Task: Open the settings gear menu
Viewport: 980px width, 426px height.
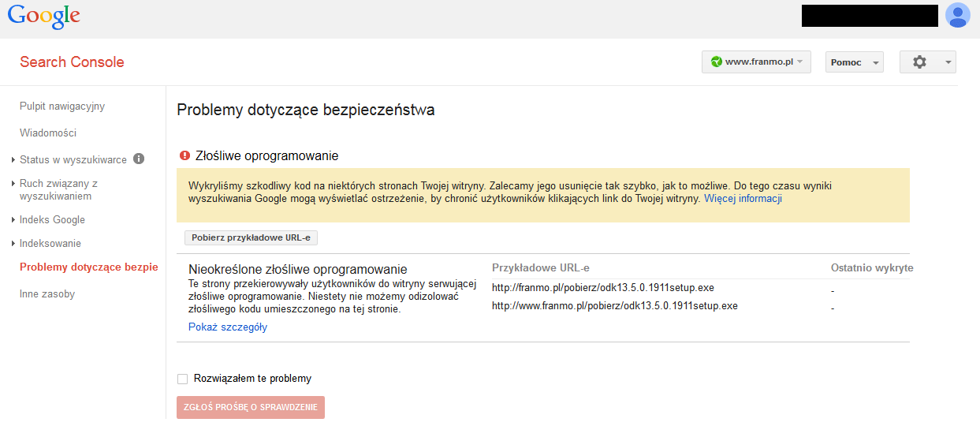Action: [928, 62]
